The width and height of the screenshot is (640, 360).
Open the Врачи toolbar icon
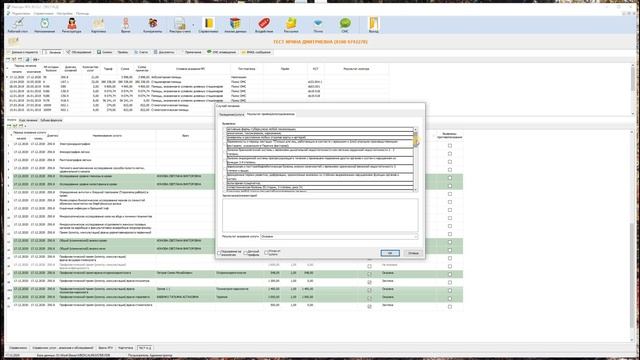point(126,25)
